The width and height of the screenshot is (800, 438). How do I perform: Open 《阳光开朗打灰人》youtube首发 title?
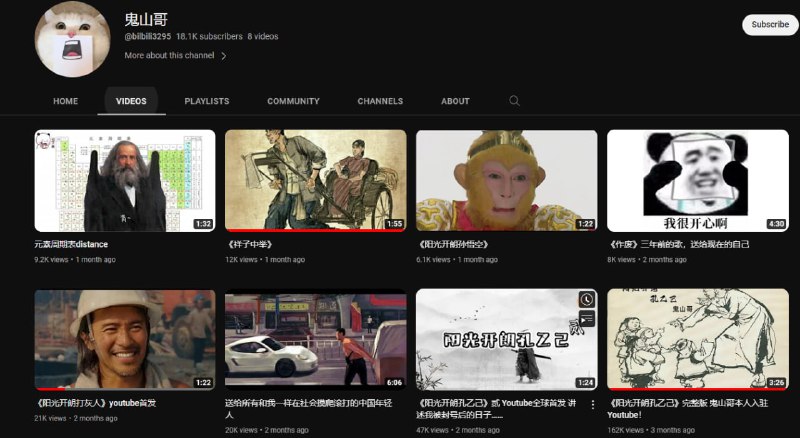[95, 403]
